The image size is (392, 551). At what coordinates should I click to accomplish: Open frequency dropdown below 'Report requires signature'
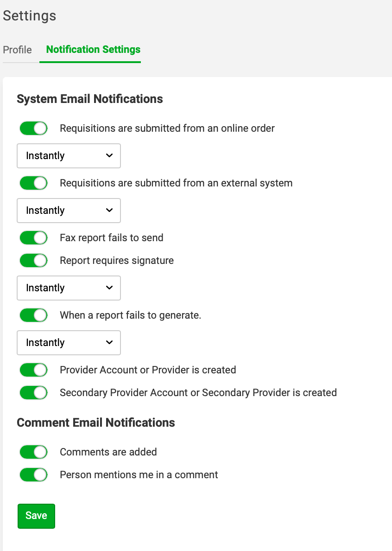69,288
